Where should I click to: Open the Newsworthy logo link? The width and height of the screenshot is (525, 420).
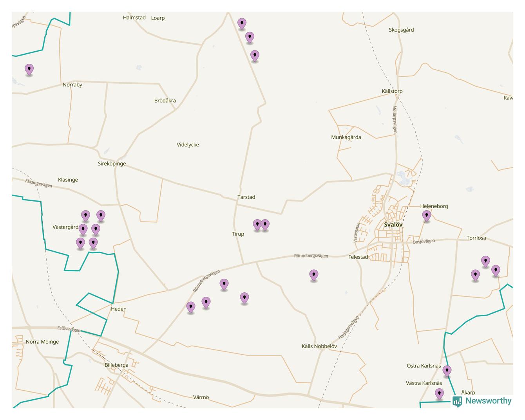click(488, 401)
